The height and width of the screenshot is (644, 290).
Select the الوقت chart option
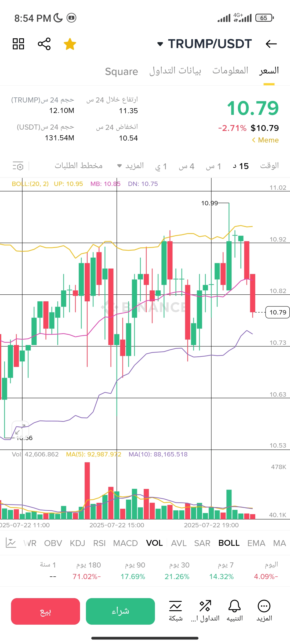(x=269, y=166)
